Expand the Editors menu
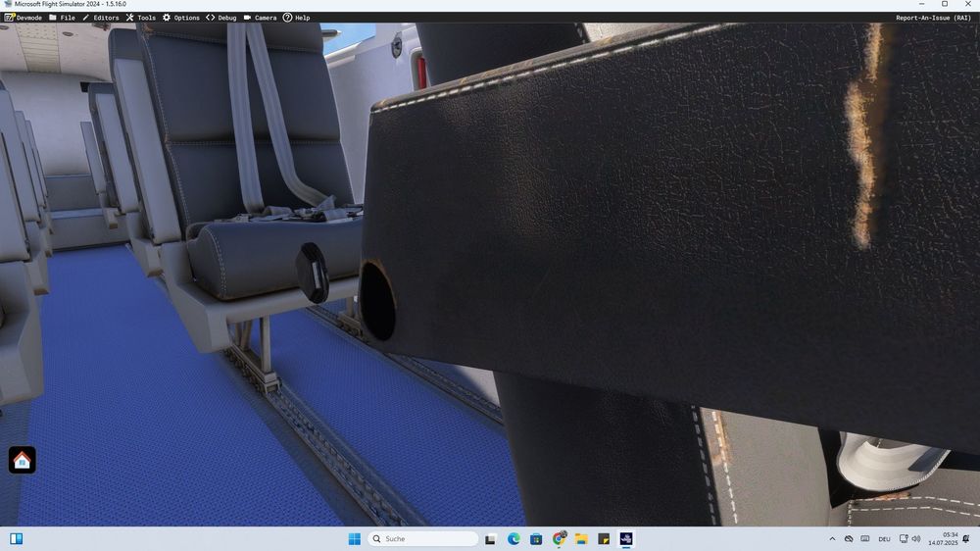This screenshot has height=551, width=980. (100, 18)
